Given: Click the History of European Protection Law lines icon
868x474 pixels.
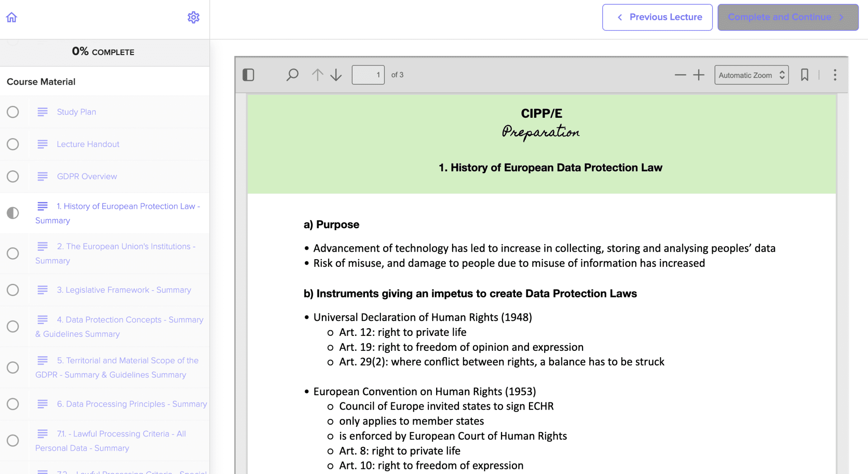Looking at the screenshot, I should click(42, 206).
